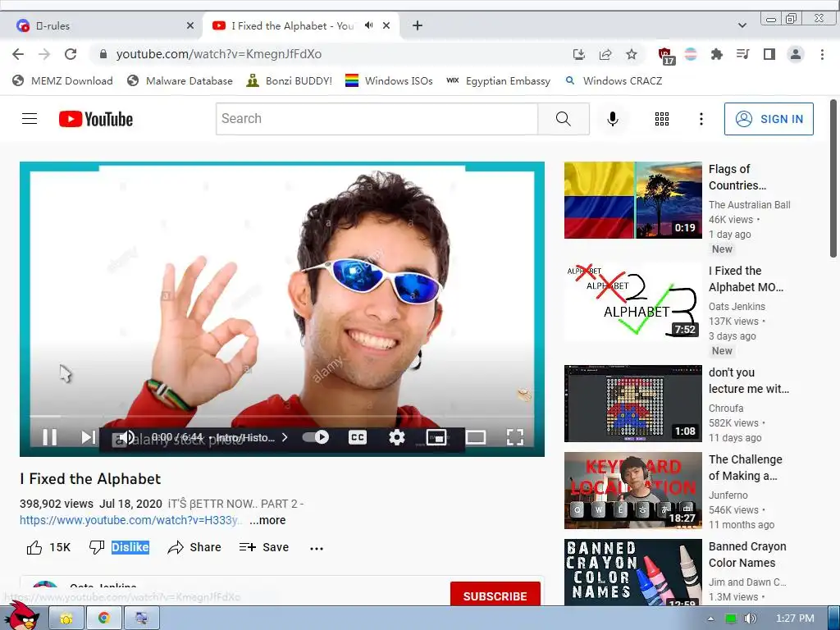Open the Chrome three-dot menu
840x630 pixels.
tap(822, 54)
